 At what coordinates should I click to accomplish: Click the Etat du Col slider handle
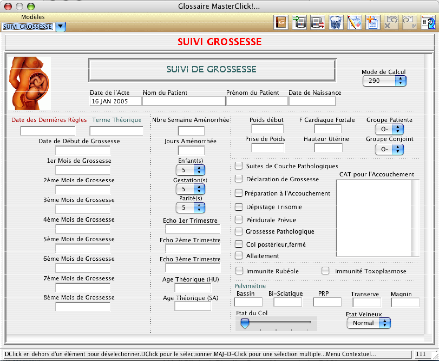[245, 323]
